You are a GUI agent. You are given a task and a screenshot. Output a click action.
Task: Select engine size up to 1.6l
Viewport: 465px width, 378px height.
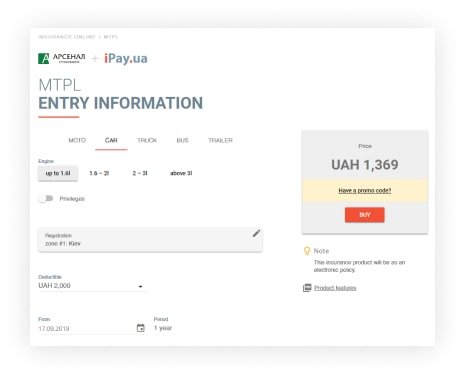tap(58, 173)
